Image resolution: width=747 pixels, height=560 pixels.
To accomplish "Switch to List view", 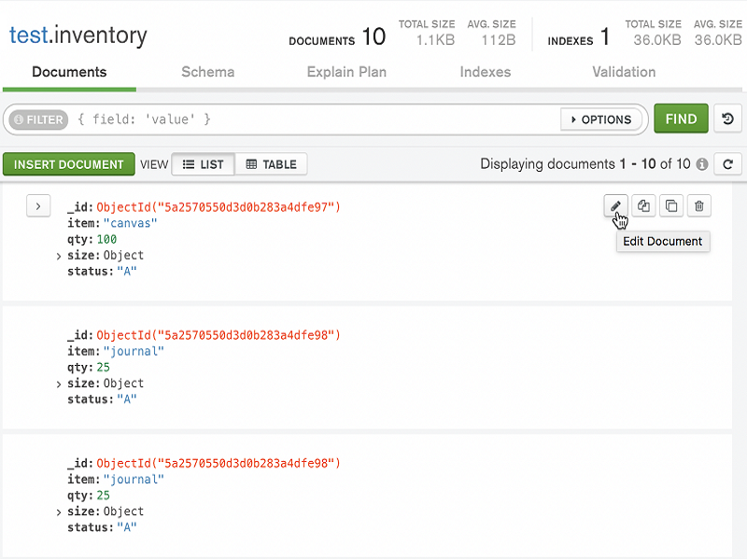I will [x=203, y=164].
